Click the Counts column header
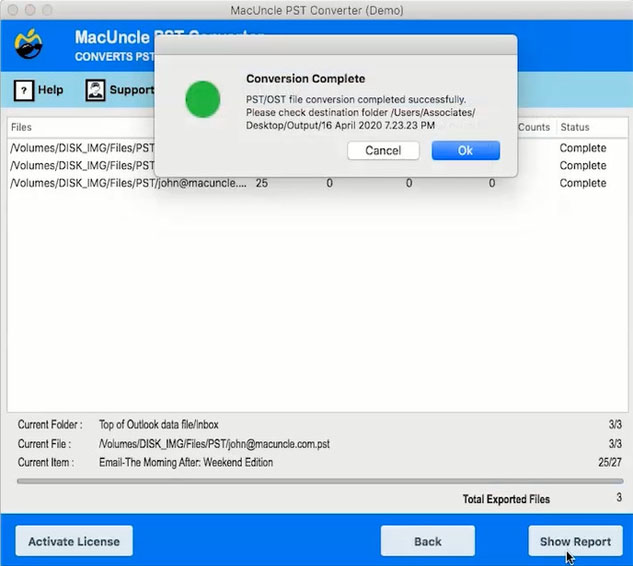Viewport: 633px width, 566px height. click(x=534, y=127)
